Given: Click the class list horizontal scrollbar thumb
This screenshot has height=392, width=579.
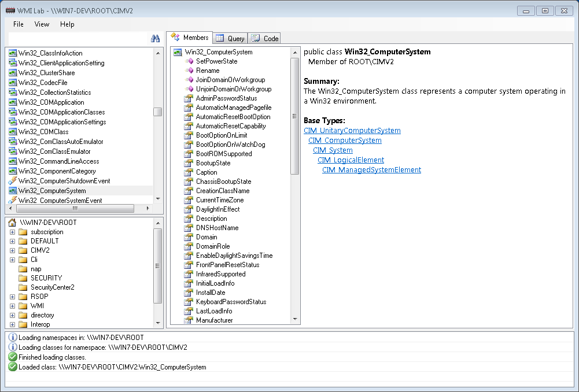Looking at the screenshot, I should click(75, 209).
